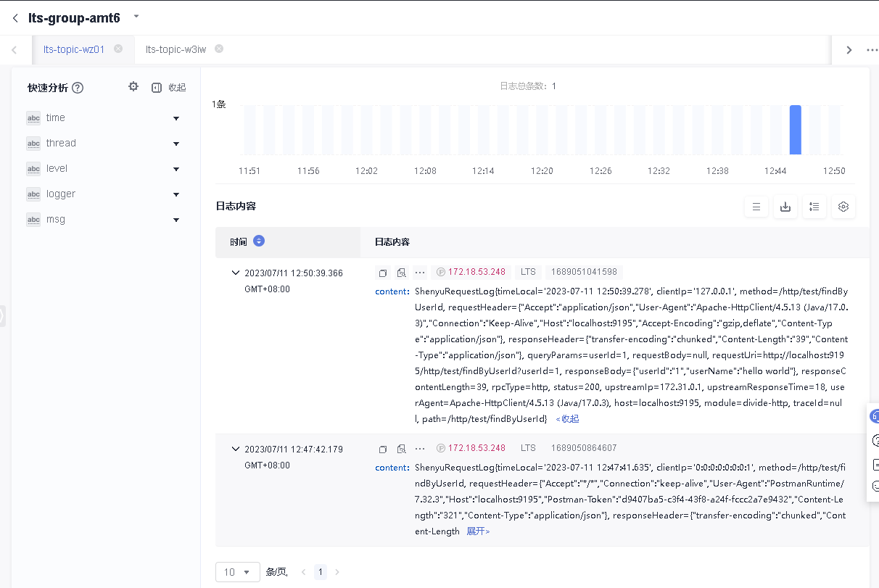Screen dimensions: 879x588
Task: Collapse the quick analysis panel with 收起
Action: coord(170,88)
